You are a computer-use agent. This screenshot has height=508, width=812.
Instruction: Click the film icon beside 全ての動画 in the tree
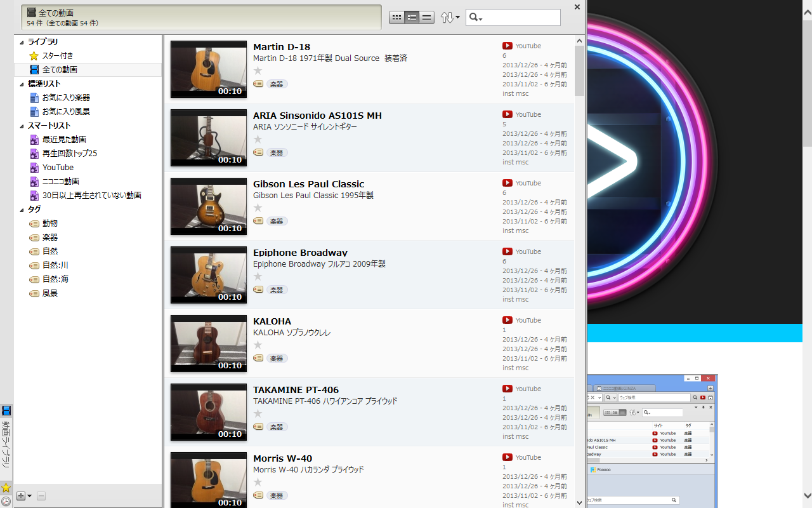[x=34, y=70]
